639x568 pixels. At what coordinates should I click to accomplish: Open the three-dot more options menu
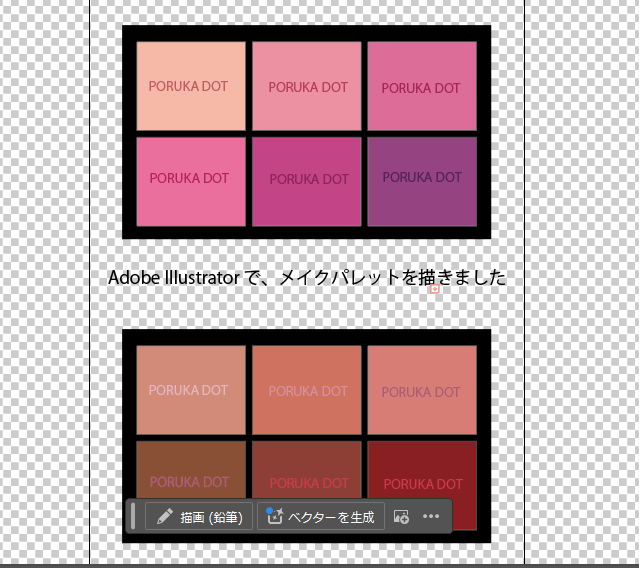pyautogui.click(x=432, y=517)
